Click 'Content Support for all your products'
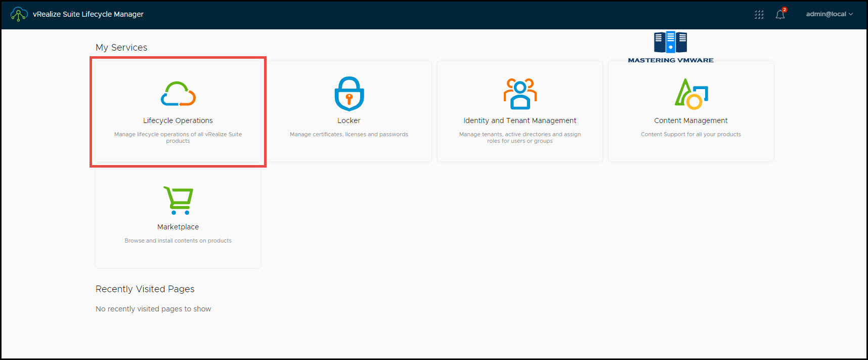 pos(691,134)
